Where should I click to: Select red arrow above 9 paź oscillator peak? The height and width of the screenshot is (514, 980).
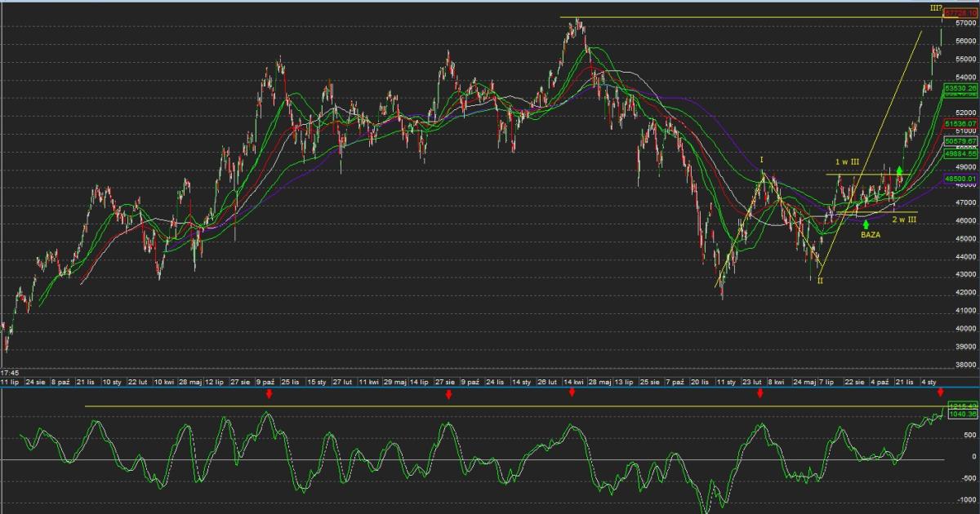pyautogui.click(x=269, y=394)
